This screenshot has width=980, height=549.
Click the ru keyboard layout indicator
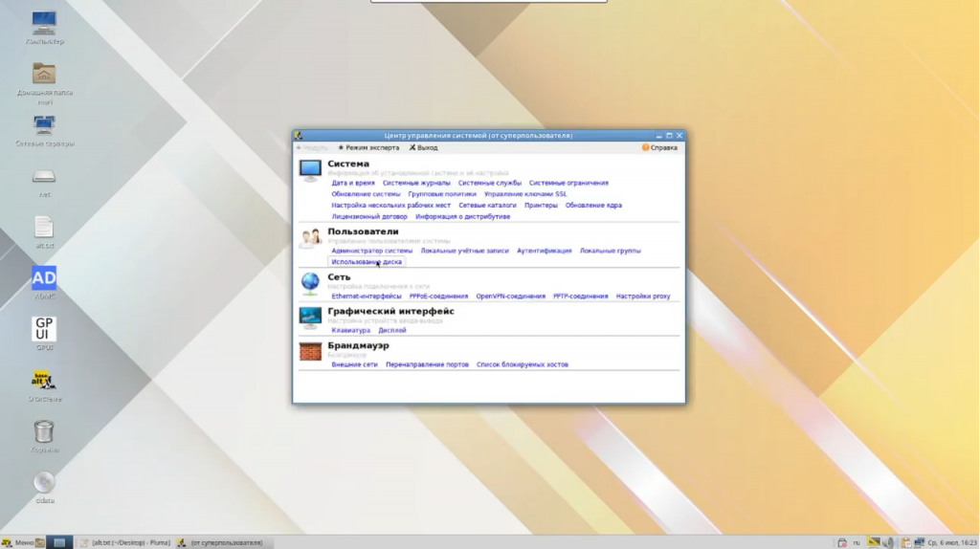pyautogui.click(x=857, y=542)
